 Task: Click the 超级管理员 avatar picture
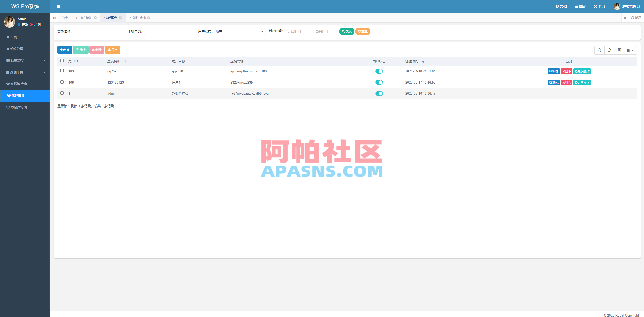pyautogui.click(x=617, y=6)
